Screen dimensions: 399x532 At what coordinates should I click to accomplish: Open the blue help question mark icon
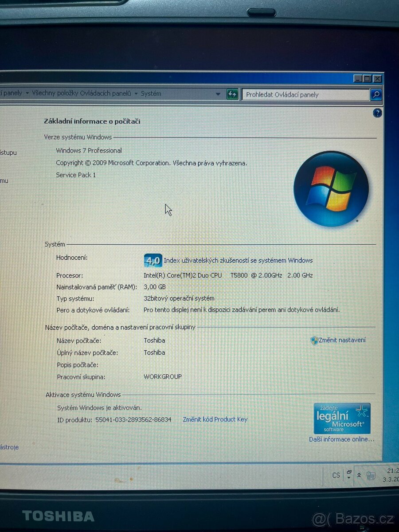pos(377,113)
